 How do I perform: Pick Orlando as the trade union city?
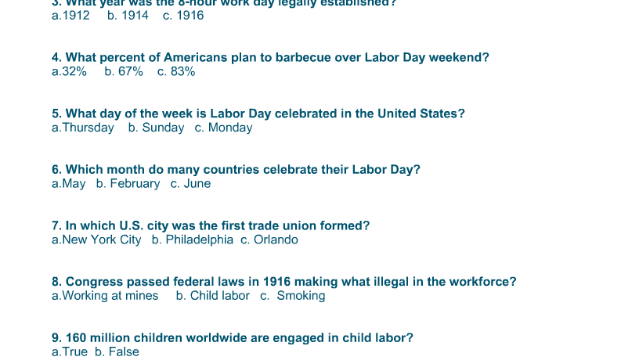click(x=269, y=240)
